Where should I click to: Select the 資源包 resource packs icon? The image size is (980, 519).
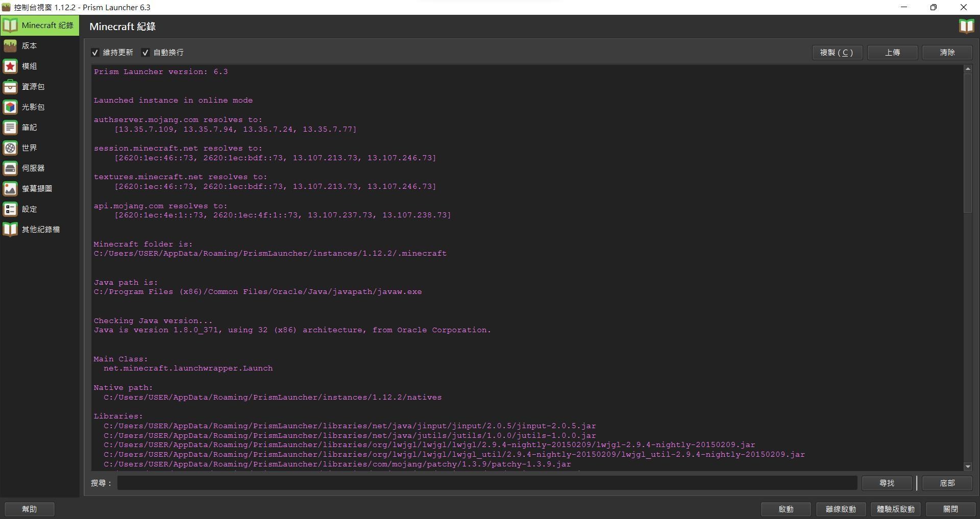[10, 87]
